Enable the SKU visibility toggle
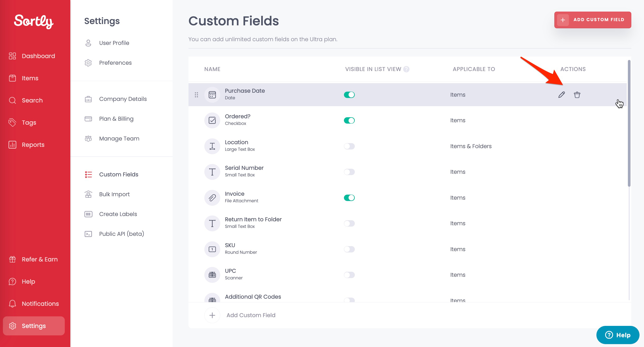Image resolution: width=644 pixels, height=347 pixels. [x=349, y=249]
